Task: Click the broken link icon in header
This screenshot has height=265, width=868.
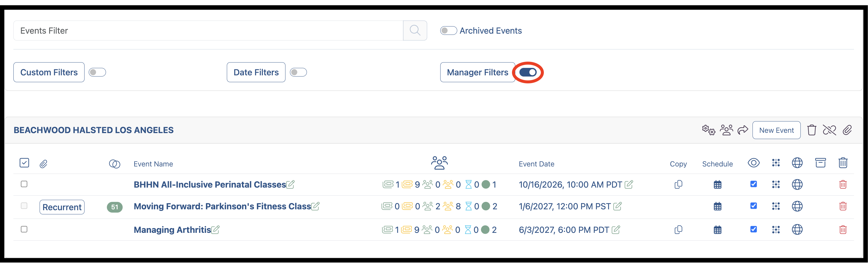Action: [x=829, y=130]
